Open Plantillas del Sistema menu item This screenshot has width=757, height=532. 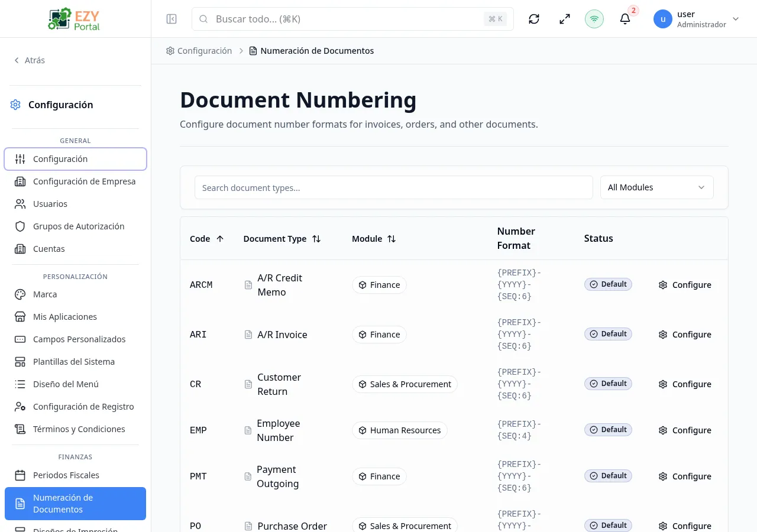pos(75,362)
